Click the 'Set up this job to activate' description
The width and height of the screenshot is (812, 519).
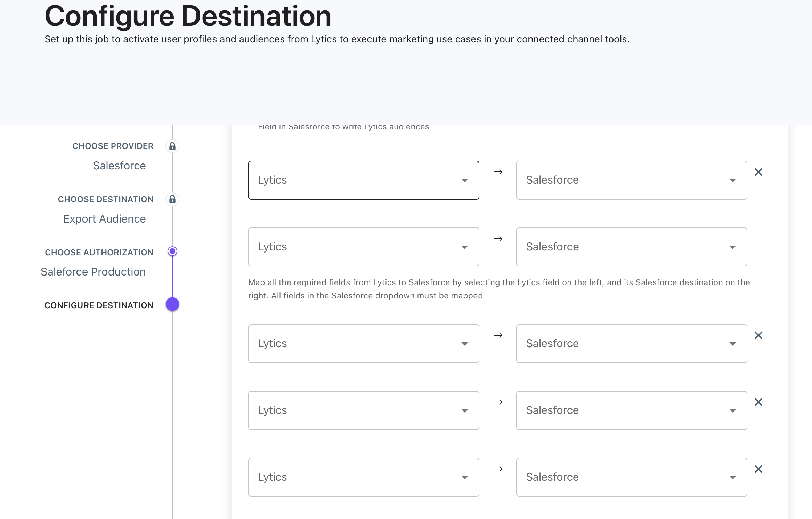coord(337,39)
